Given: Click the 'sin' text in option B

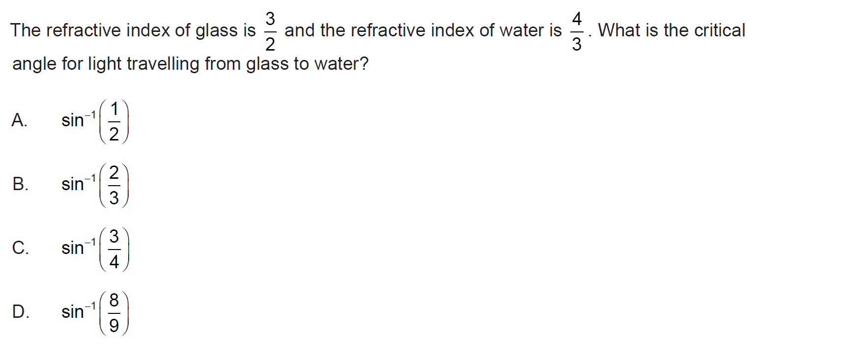Looking at the screenshot, I should pyautogui.click(x=72, y=184).
